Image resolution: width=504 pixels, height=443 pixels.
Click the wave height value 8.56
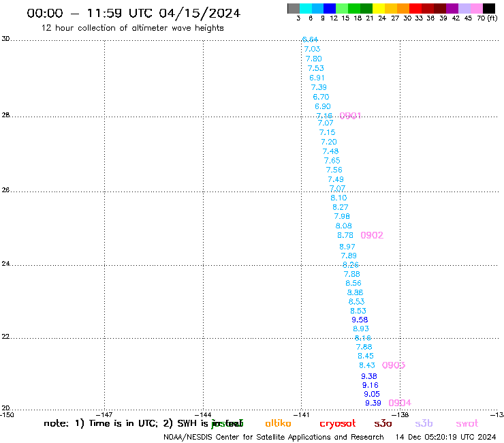coord(353,283)
